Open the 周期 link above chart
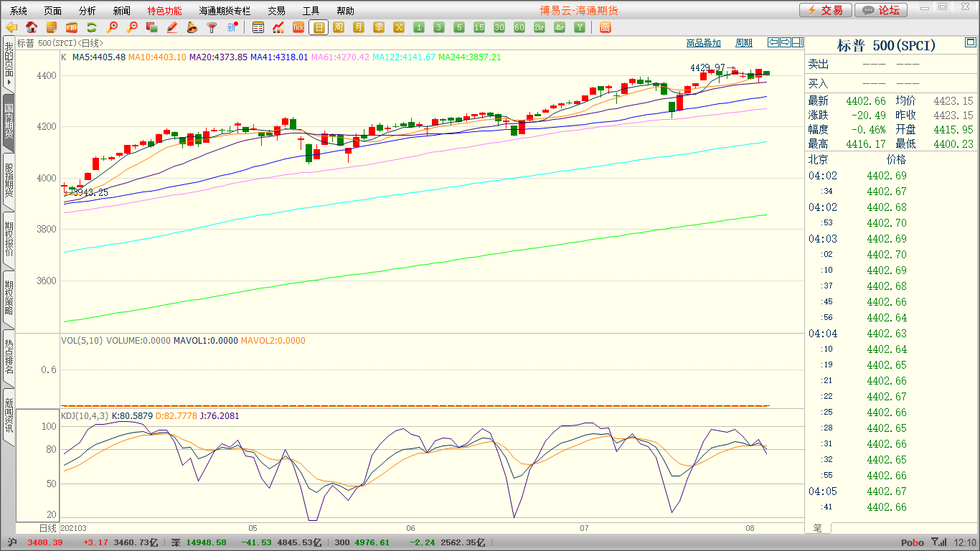 744,43
